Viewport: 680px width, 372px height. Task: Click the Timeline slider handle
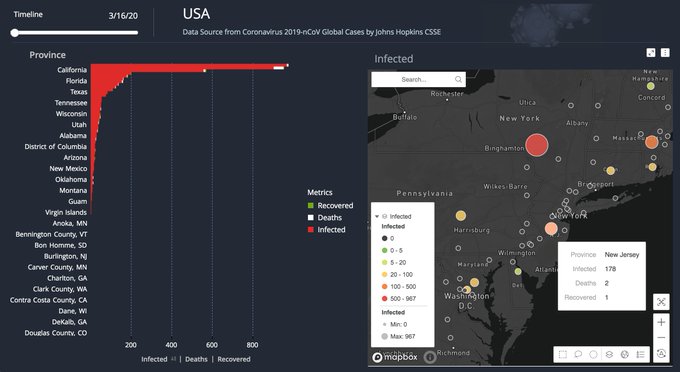pos(15,33)
